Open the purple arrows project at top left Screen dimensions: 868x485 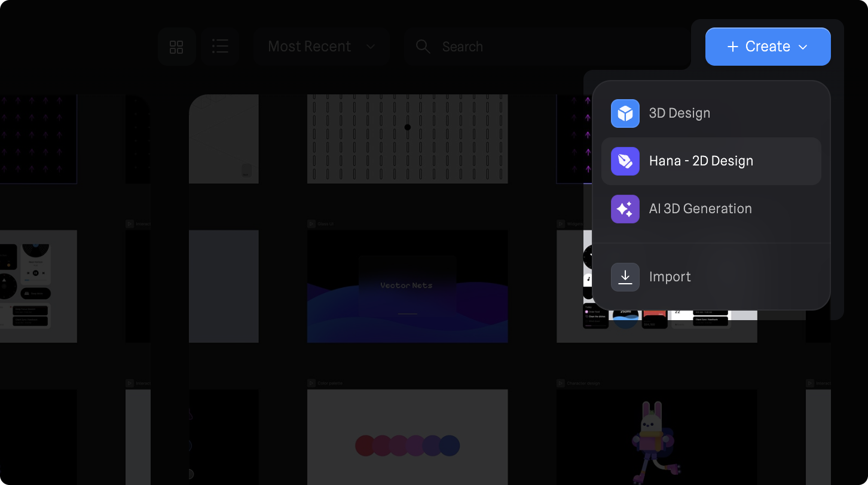click(38, 139)
